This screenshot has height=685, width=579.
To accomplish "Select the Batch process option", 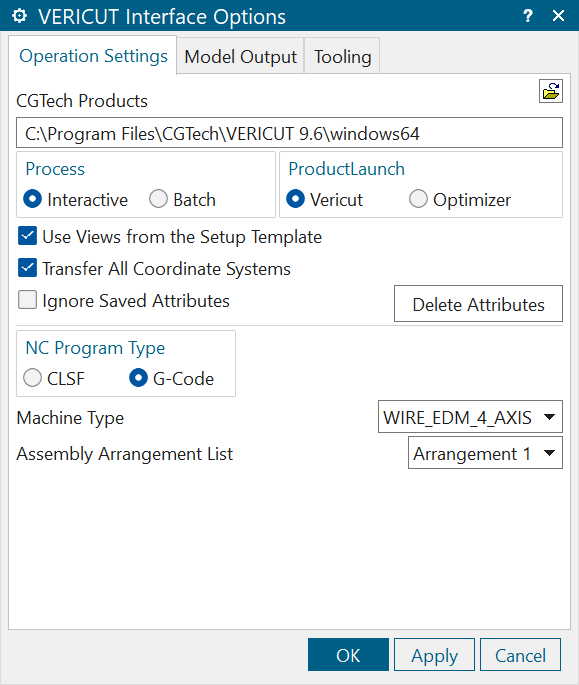I will tap(182, 200).
